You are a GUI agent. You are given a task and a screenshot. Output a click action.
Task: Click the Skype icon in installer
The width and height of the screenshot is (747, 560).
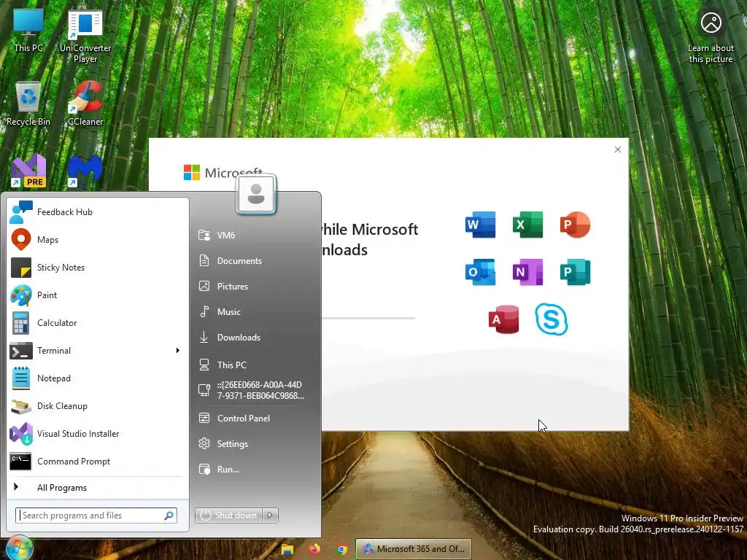click(551, 319)
